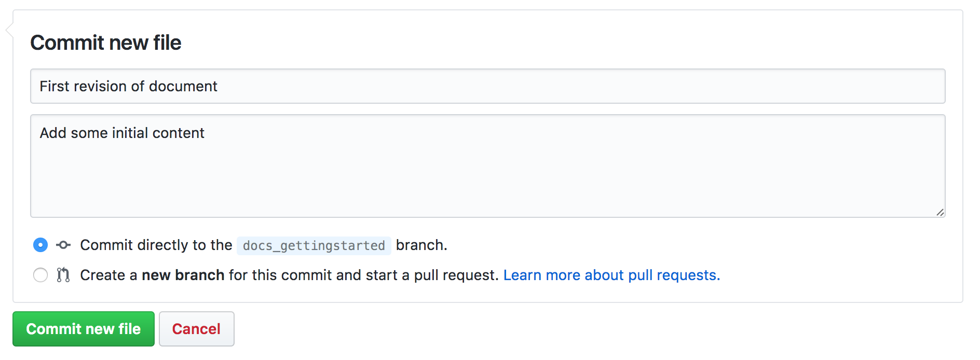The width and height of the screenshot is (980, 360).
Task: Click the "Commit new file" heading
Action: tap(106, 43)
